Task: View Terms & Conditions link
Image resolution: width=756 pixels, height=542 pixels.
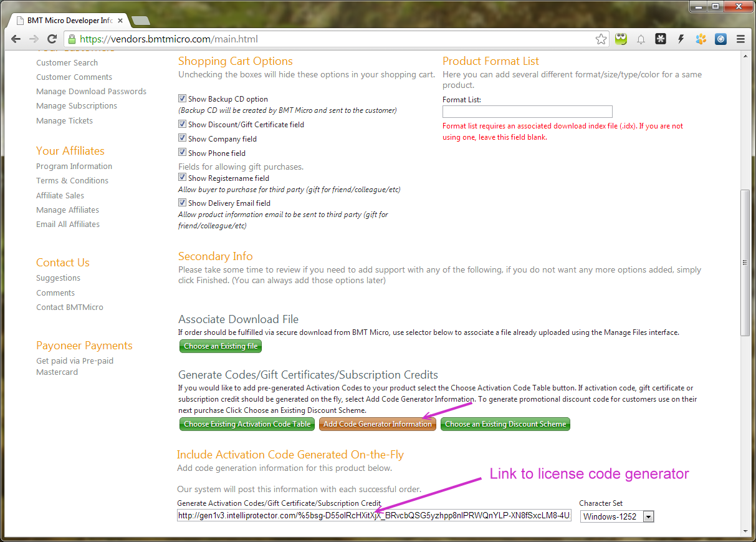Action: [x=72, y=180]
